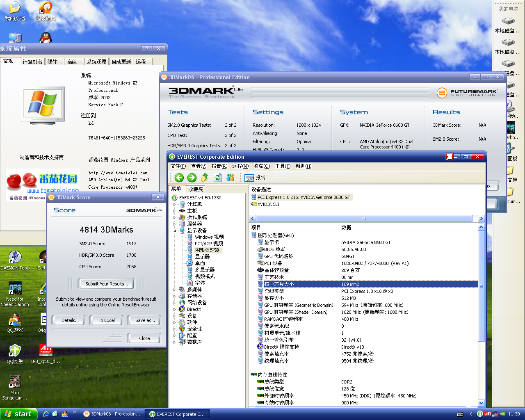Open the 自动更新 tab in System Properties
Screen dimensions: 525x420
pos(121,62)
